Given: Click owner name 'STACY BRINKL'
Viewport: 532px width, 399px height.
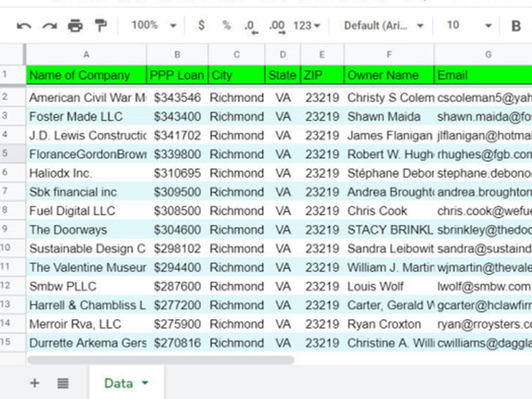Looking at the screenshot, I should 389,230.
